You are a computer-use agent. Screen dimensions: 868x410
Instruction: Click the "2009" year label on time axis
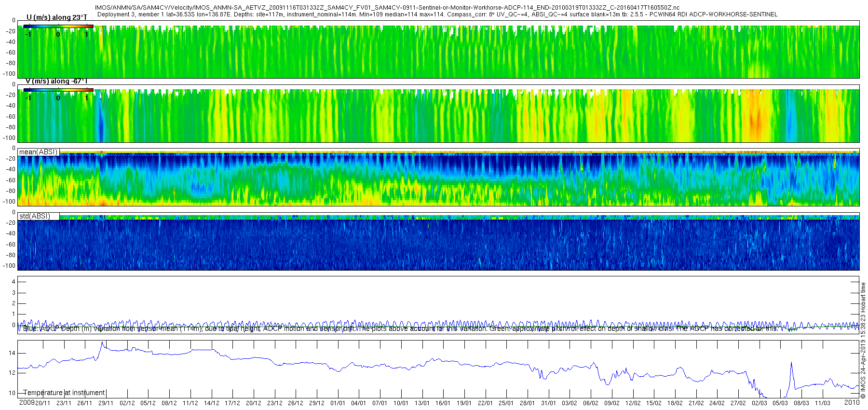coord(27,402)
